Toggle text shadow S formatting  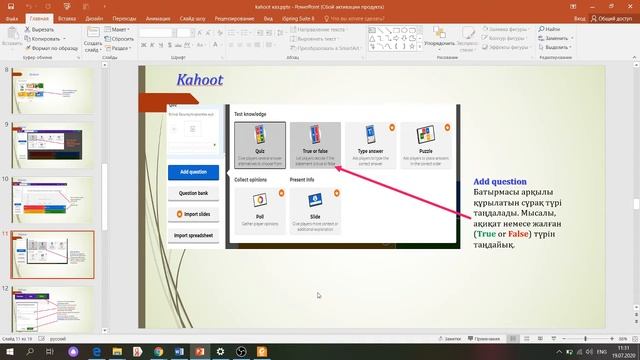click(169, 45)
